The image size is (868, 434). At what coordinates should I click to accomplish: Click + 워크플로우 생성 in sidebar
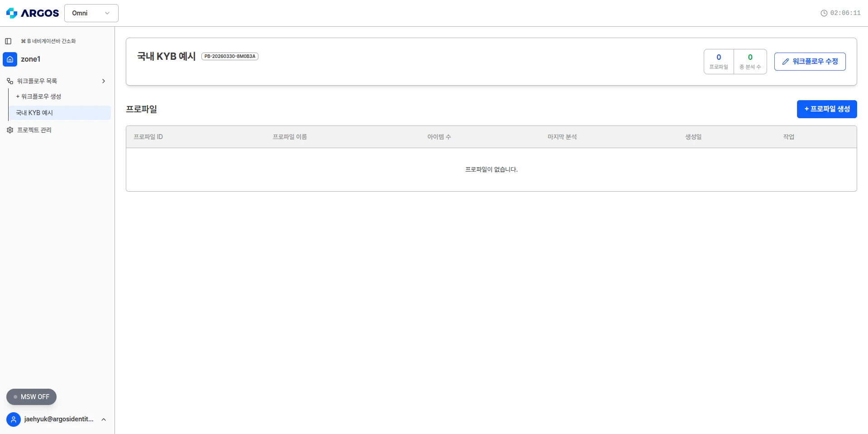point(38,96)
